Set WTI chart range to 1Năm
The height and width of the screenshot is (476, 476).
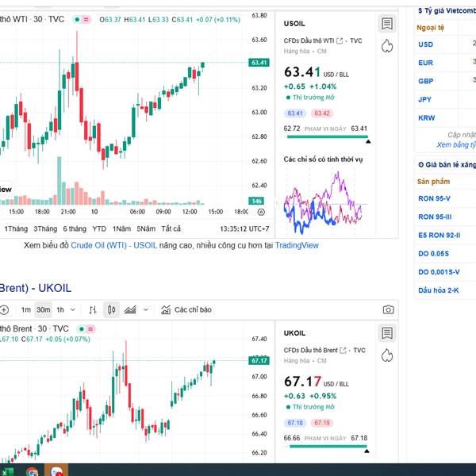(x=121, y=229)
